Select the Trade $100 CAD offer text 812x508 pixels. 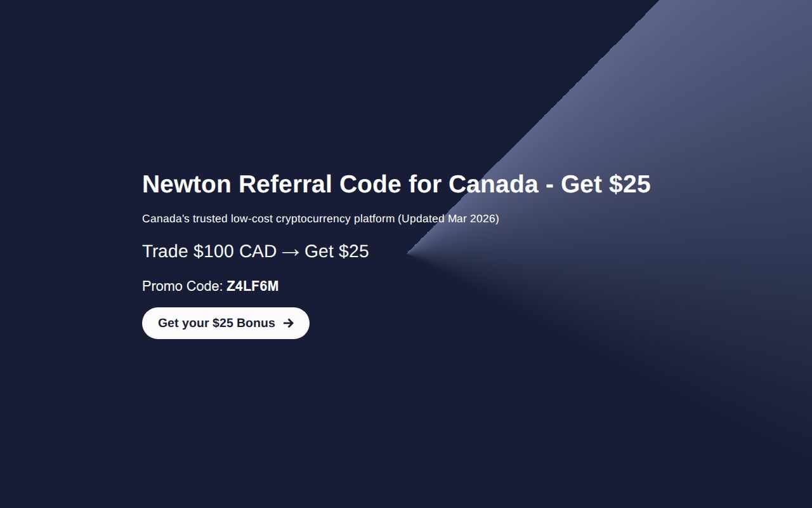click(x=209, y=251)
